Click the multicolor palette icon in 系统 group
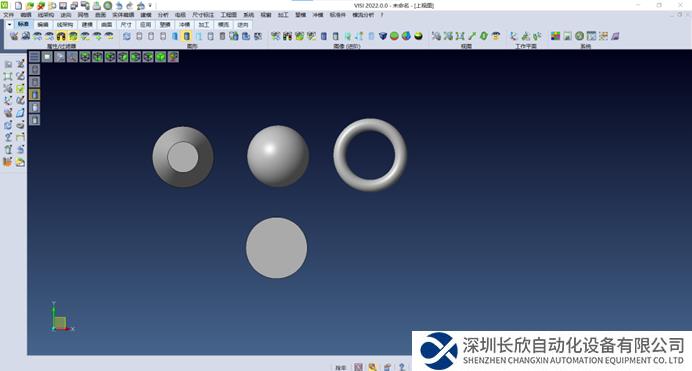This screenshot has height=371, width=692. click(556, 36)
